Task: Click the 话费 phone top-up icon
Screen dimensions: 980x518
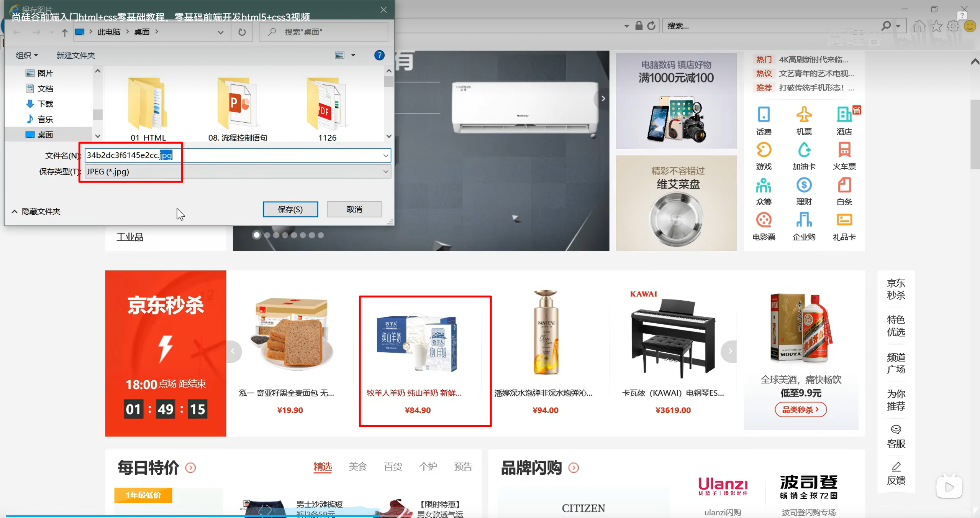Action: click(764, 114)
